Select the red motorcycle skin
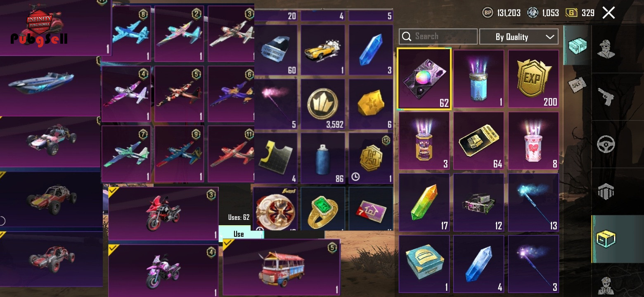 pos(163,213)
